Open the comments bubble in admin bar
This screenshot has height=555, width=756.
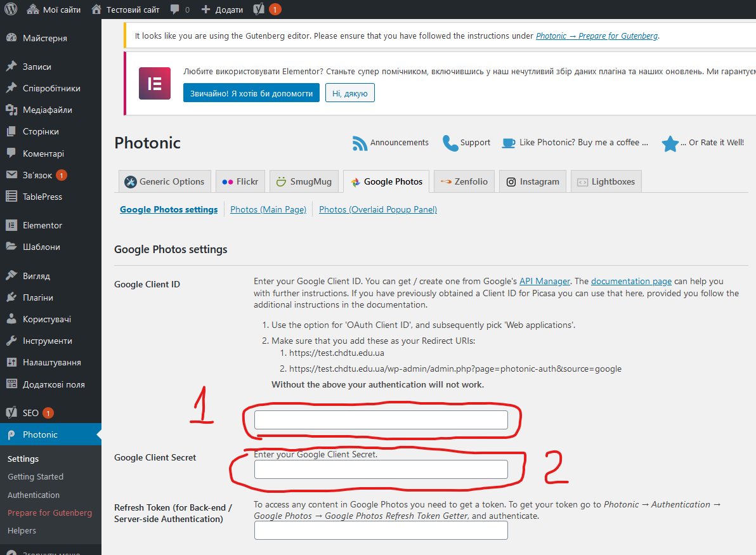(175, 9)
